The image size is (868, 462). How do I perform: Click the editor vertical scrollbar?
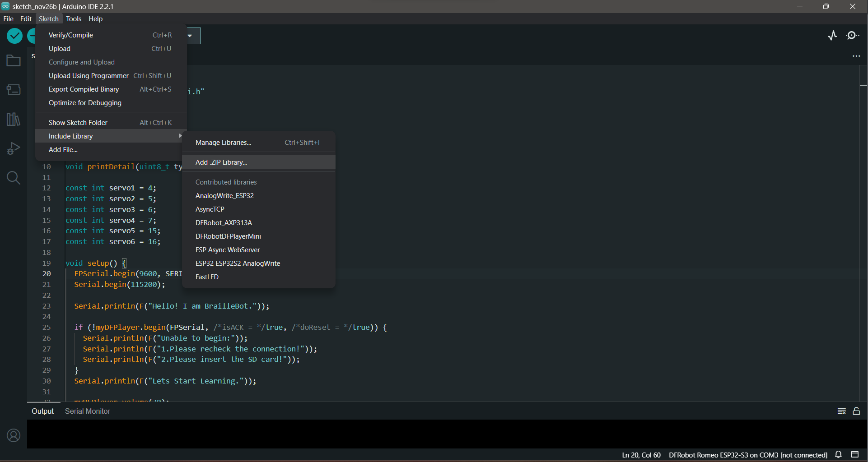[x=863, y=233]
